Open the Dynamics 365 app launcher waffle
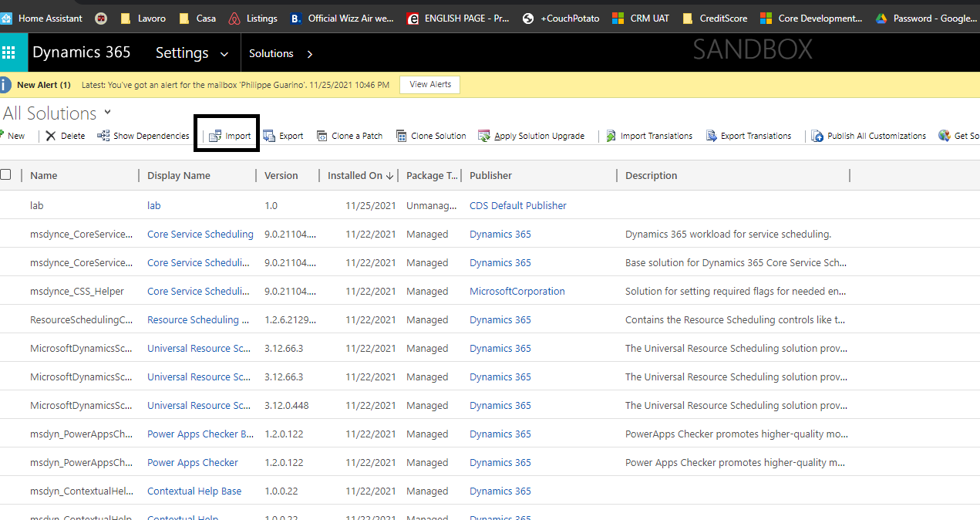Viewport: 980px width, 520px height. (8, 52)
